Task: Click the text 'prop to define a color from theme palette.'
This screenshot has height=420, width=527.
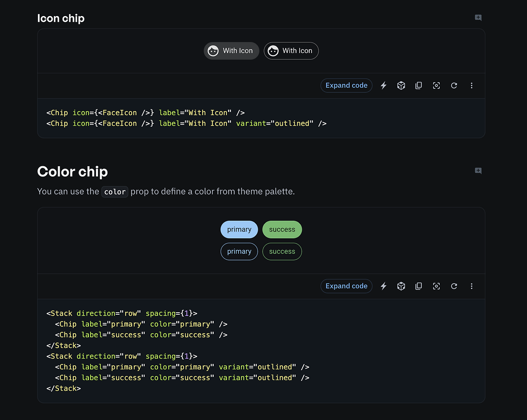Action: point(213,192)
